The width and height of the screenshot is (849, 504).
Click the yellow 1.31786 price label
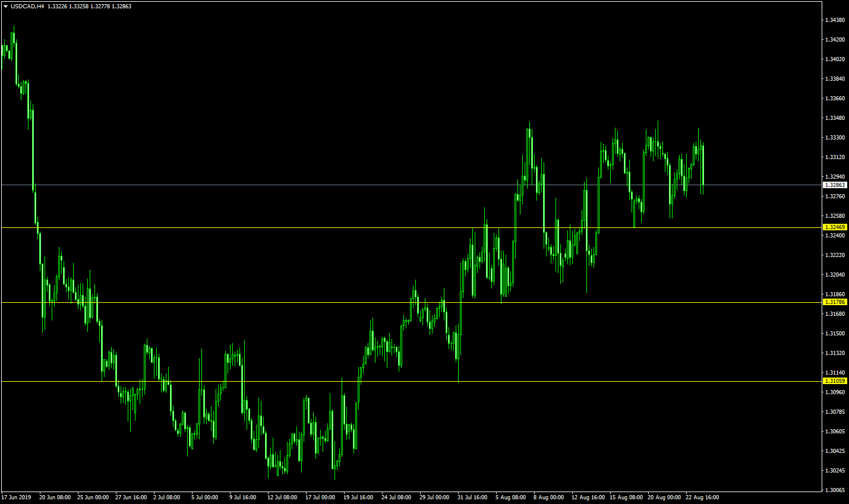coord(835,302)
